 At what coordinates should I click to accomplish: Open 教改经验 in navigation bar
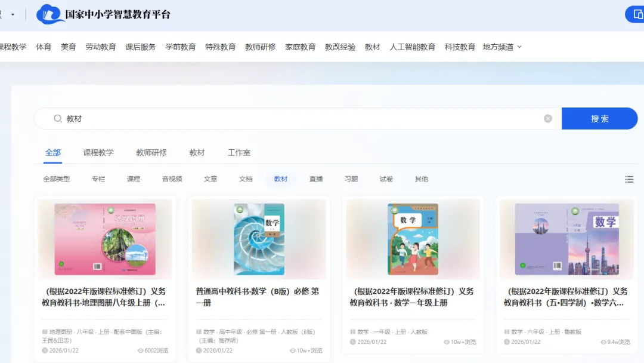point(340,47)
